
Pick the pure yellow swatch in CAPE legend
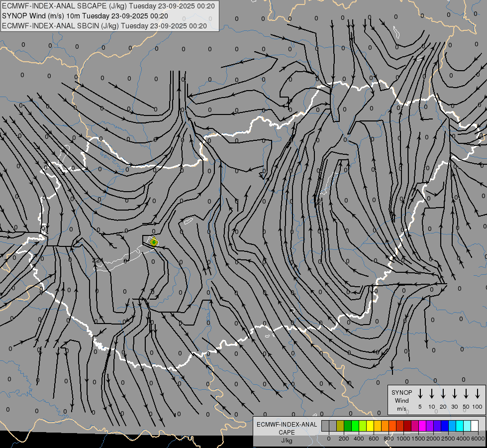(x=370, y=426)
